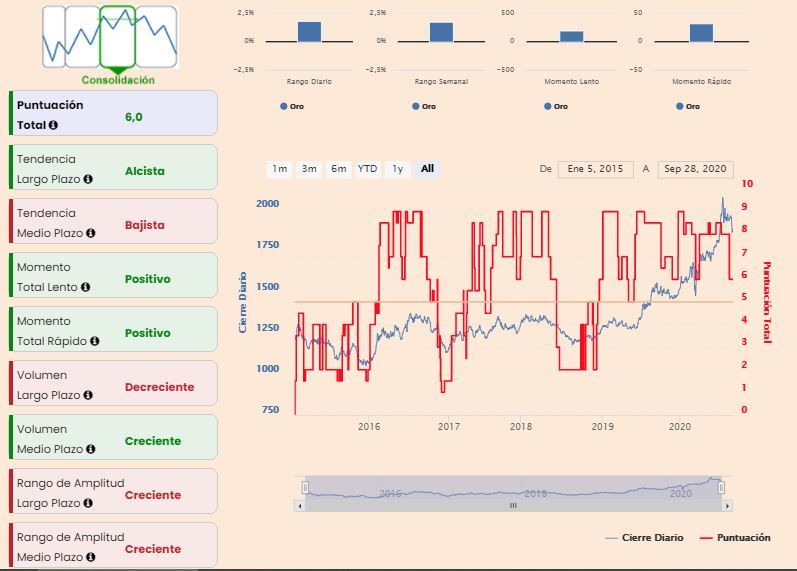Viewport: 797px width, 571px height.
Task: Click info icon for Tendencia Medio Plazo
Action: [x=90, y=233]
